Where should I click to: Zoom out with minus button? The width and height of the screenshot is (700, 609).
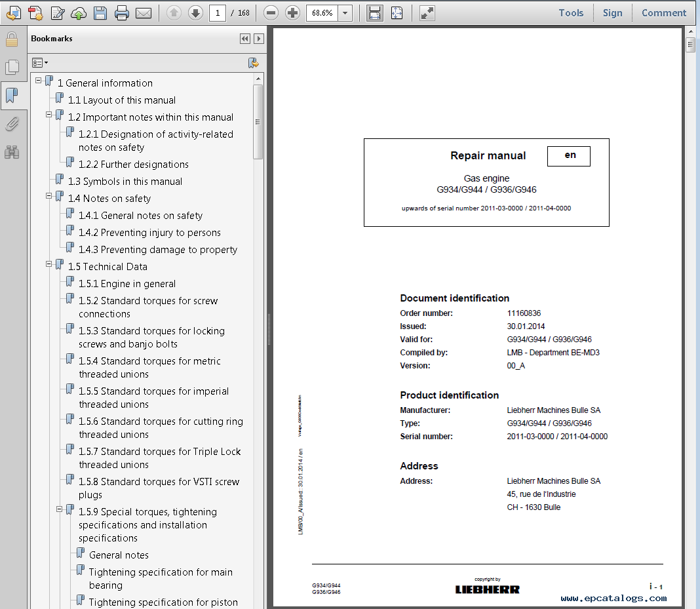coord(271,13)
